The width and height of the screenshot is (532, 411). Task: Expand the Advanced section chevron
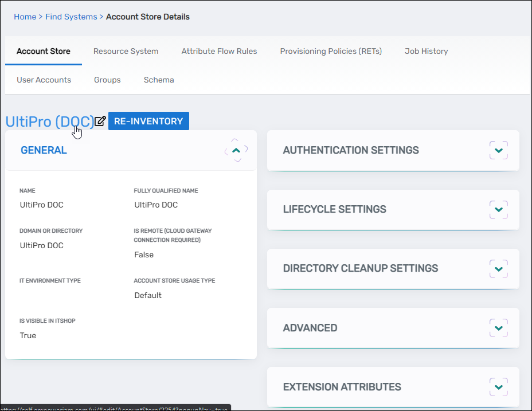click(498, 328)
